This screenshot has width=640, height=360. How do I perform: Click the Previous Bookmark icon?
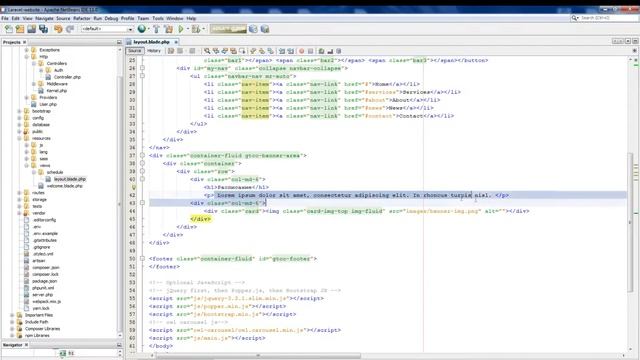pyautogui.click(x=253, y=51)
